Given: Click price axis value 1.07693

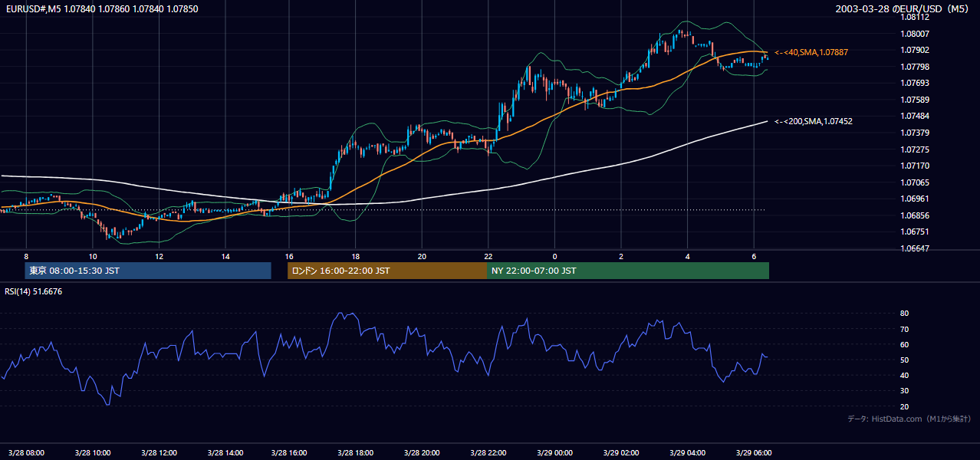Looking at the screenshot, I should point(915,83).
